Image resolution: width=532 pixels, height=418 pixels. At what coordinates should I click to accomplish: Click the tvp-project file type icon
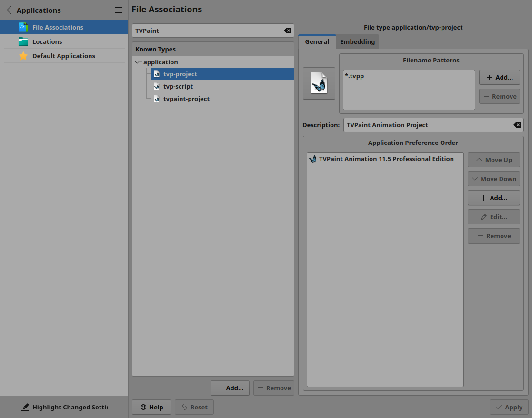(x=156, y=74)
